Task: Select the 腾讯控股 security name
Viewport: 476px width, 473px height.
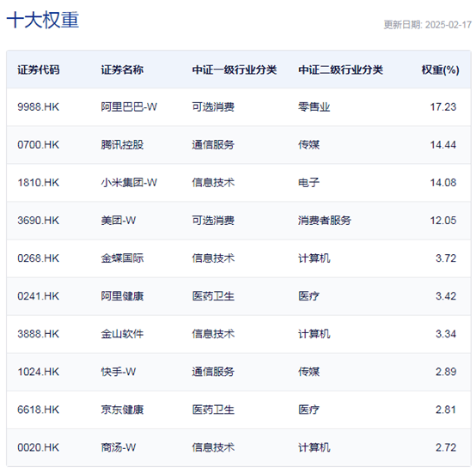Action: coord(122,144)
